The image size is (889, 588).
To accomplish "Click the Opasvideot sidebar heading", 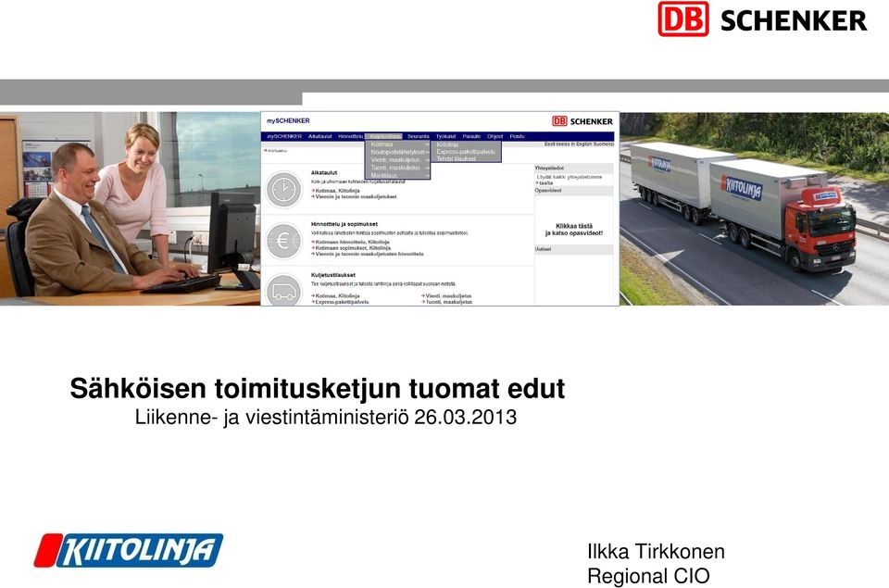I will point(547,191).
